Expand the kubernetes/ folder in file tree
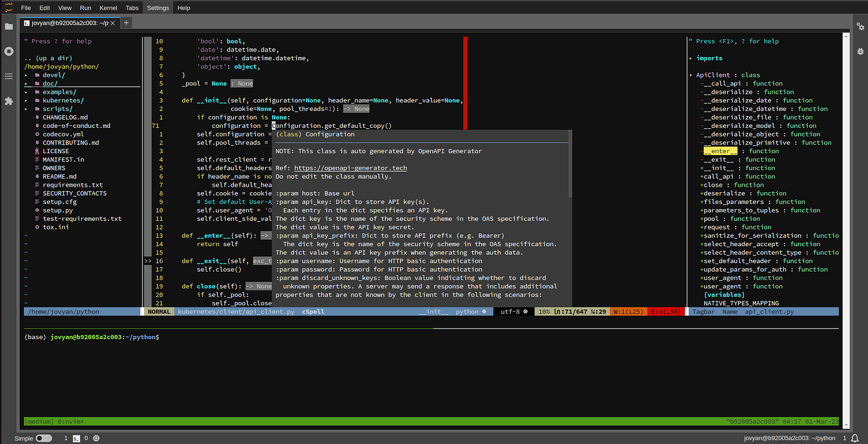 [x=63, y=100]
